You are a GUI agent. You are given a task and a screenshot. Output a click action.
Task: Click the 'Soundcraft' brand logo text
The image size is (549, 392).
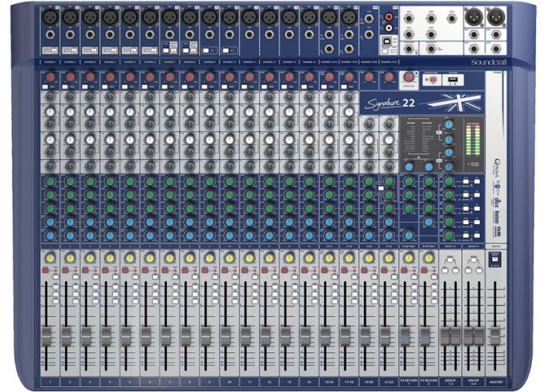(489, 62)
